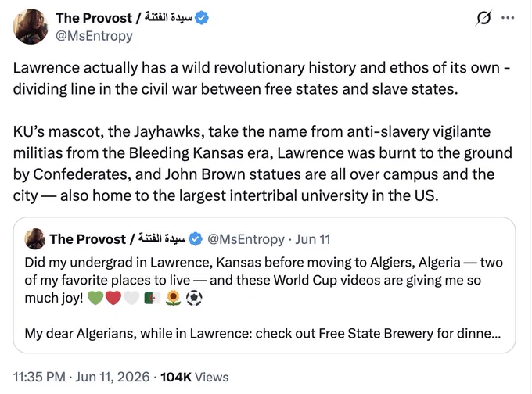Open the three-dot more options menu

point(508,18)
